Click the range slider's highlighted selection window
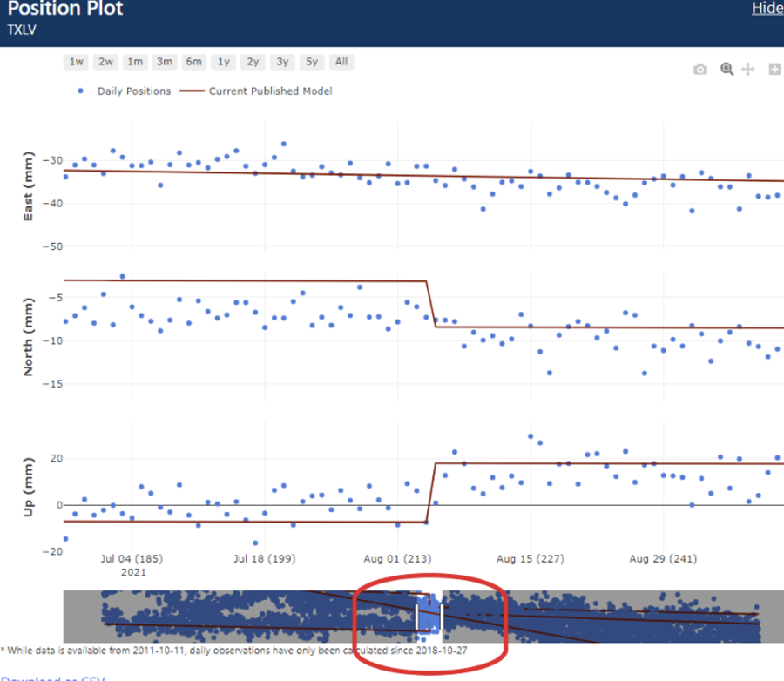This screenshot has height=681, width=784. 429,616
